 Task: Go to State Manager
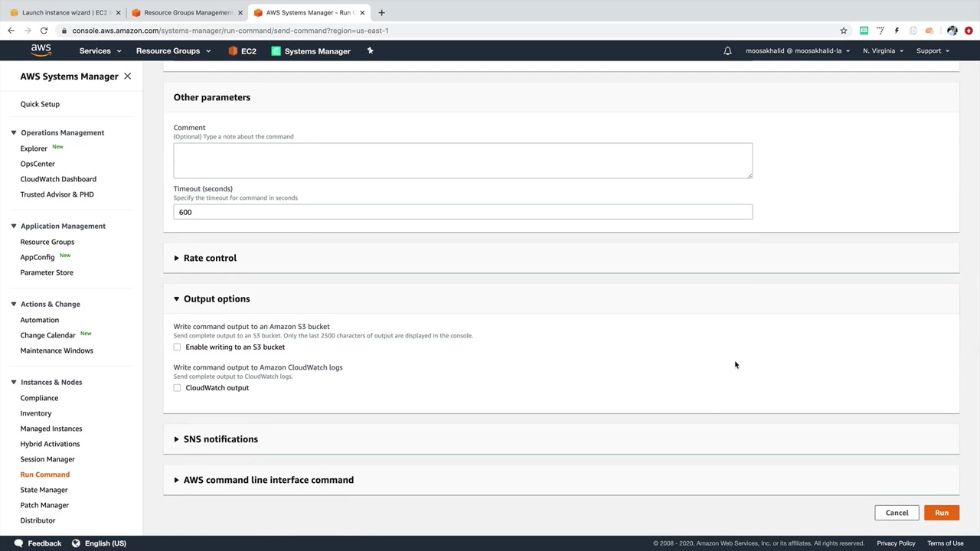coord(44,490)
